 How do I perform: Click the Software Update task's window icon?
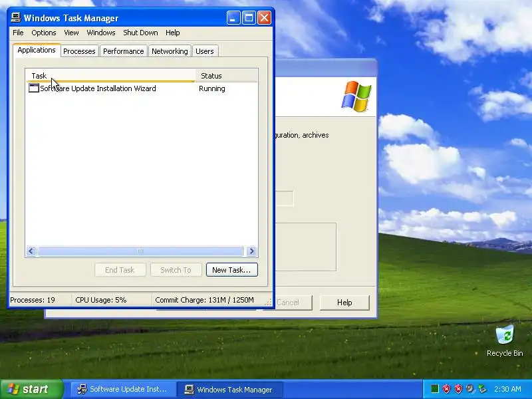pyautogui.click(x=34, y=88)
